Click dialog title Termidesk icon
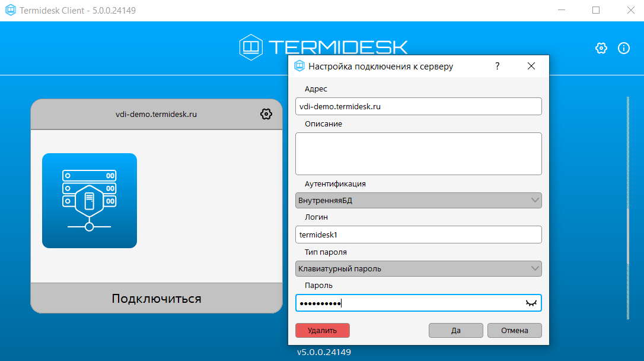Image resolution: width=644 pixels, height=361 pixels. (x=299, y=66)
